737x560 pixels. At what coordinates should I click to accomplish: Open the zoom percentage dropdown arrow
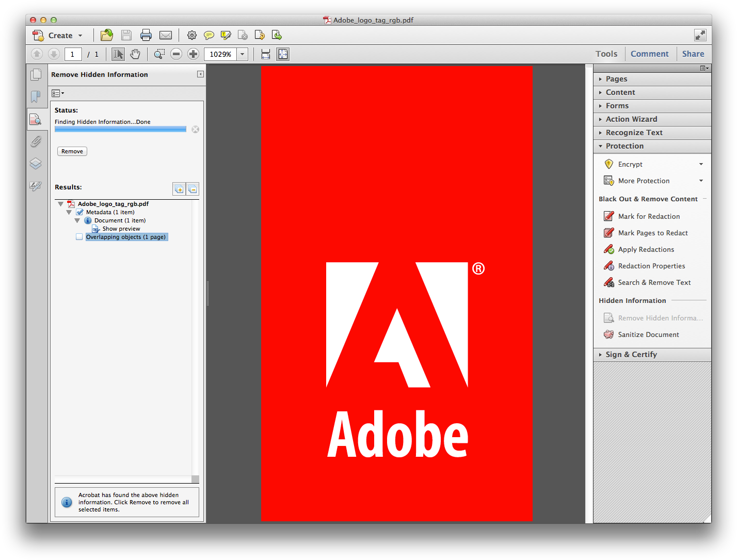(x=243, y=54)
